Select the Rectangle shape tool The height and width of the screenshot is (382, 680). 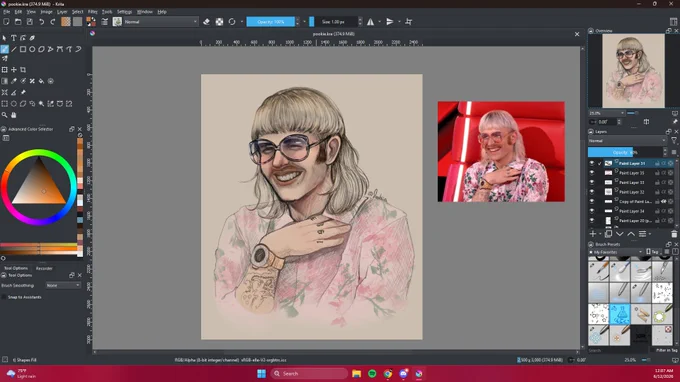pos(23,49)
